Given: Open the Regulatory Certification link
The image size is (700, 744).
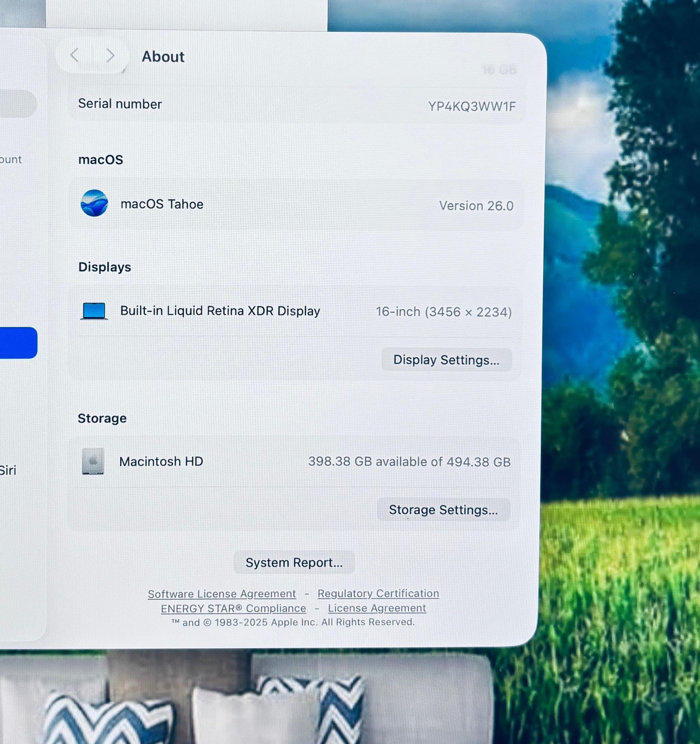Looking at the screenshot, I should [x=378, y=593].
